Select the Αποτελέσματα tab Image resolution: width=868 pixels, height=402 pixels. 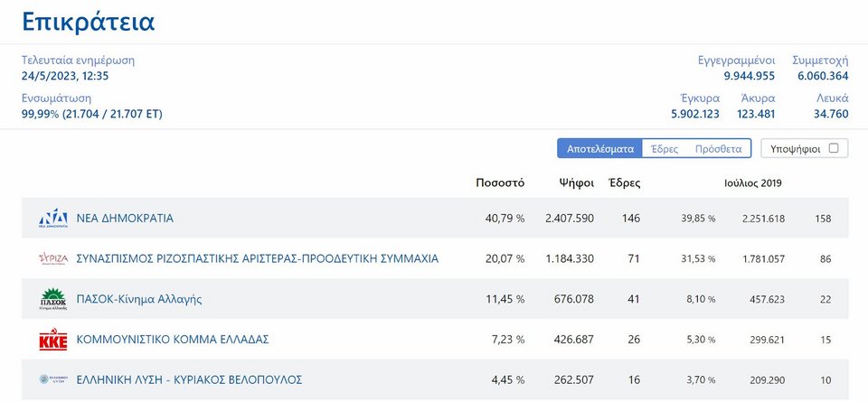click(599, 149)
